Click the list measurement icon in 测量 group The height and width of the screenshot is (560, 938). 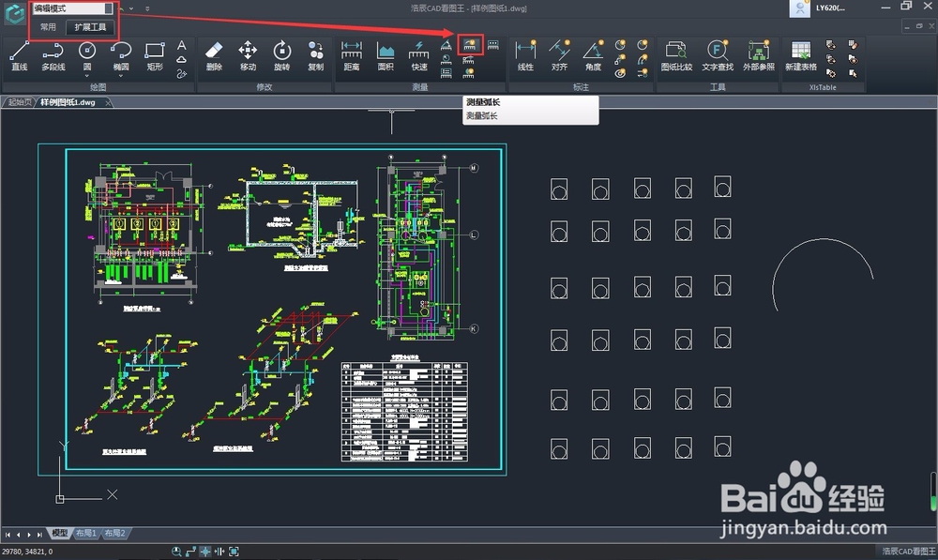coord(446,73)
